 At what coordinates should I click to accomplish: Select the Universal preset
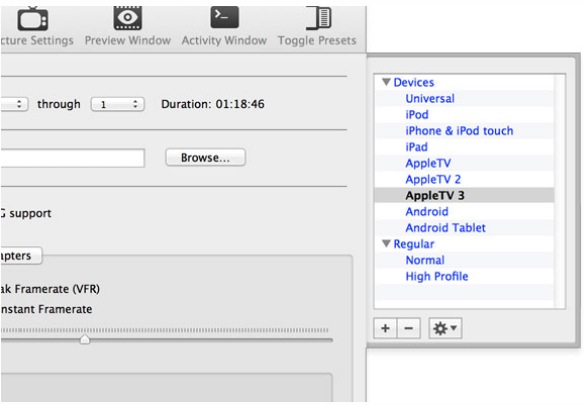click(464, 98)
